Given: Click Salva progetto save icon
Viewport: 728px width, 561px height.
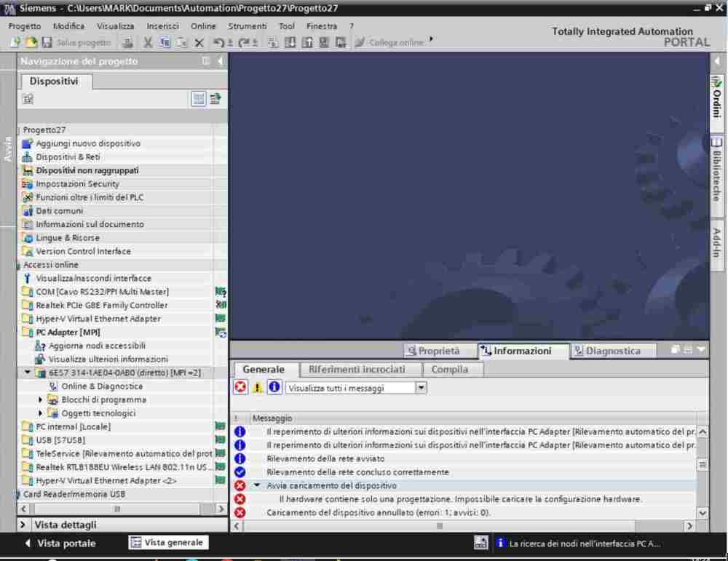Looking at the screenshot, I should [x=47, y=42].
